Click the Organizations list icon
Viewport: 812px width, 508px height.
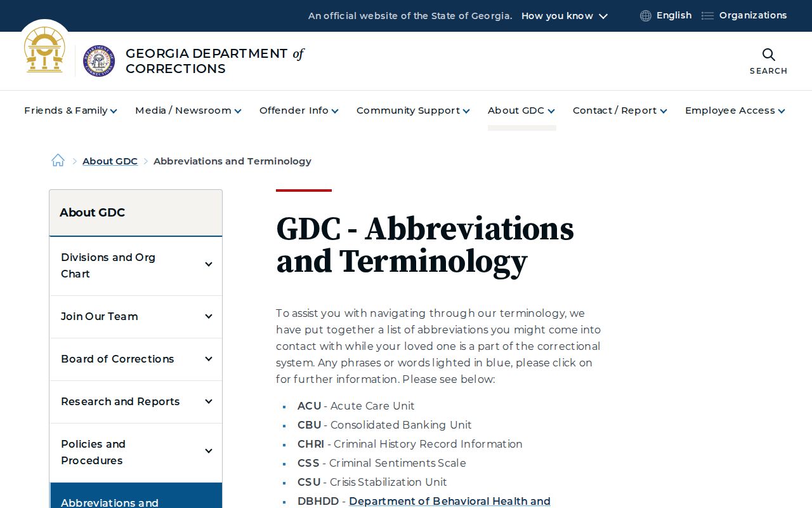click(707, 16)
